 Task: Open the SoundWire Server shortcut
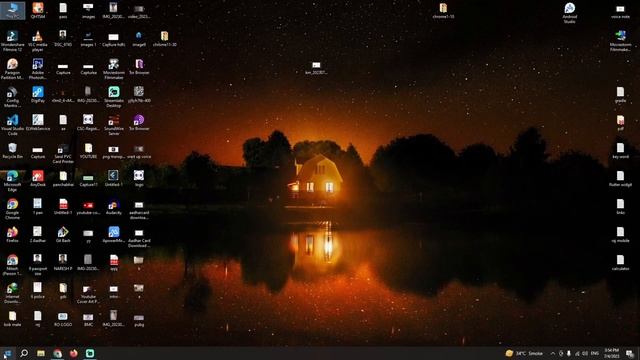(x=113, y=125)
